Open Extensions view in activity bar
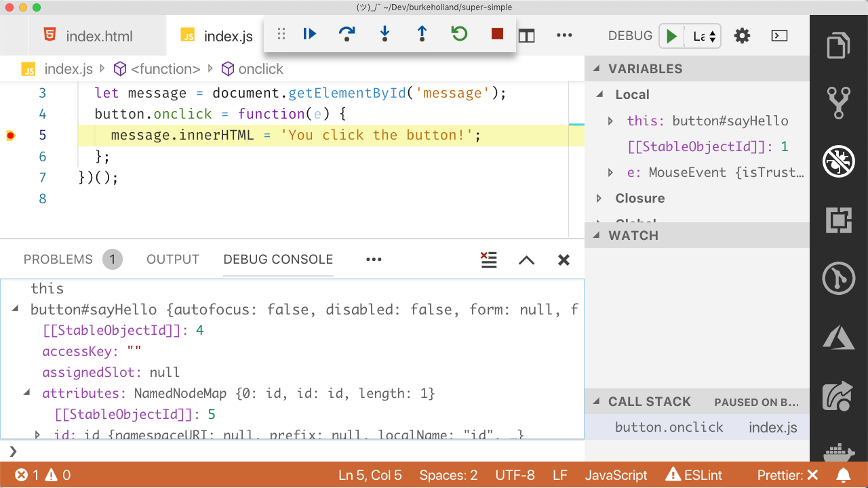 [x=839, y=220]
